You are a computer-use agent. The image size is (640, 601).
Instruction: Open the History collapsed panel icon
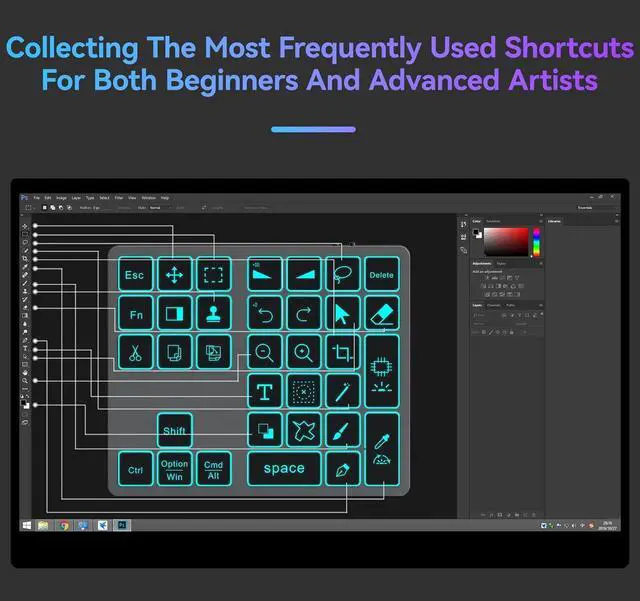(463, 224)
